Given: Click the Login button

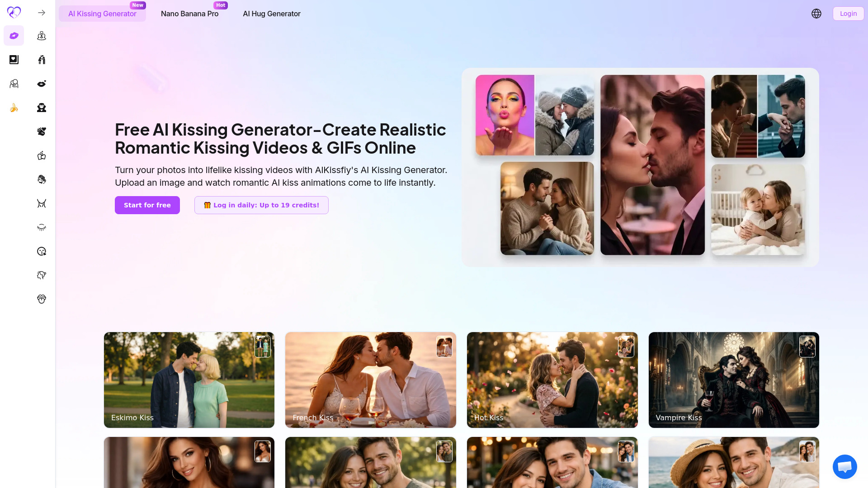Looking at the screenshot, I should click(x=848, y=14).
